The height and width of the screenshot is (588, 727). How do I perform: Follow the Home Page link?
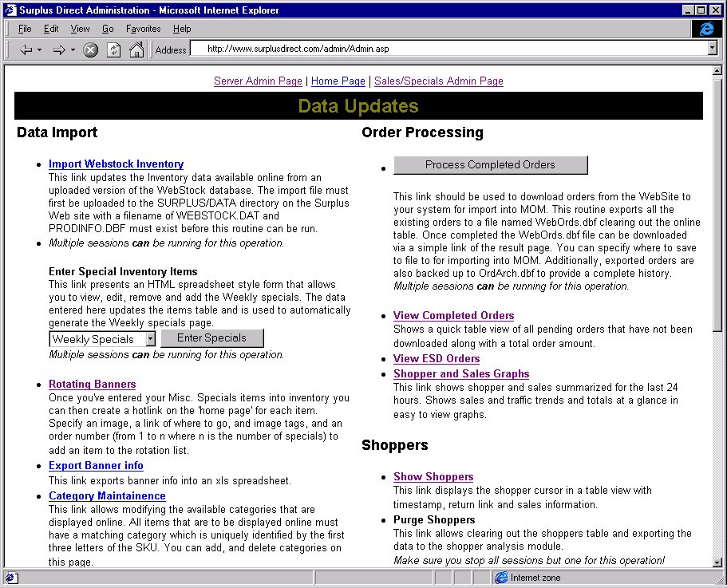pos(338,81)
